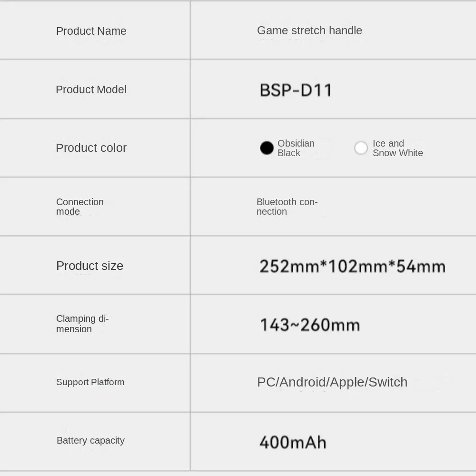Click the Support Platform label

point(90,382)
